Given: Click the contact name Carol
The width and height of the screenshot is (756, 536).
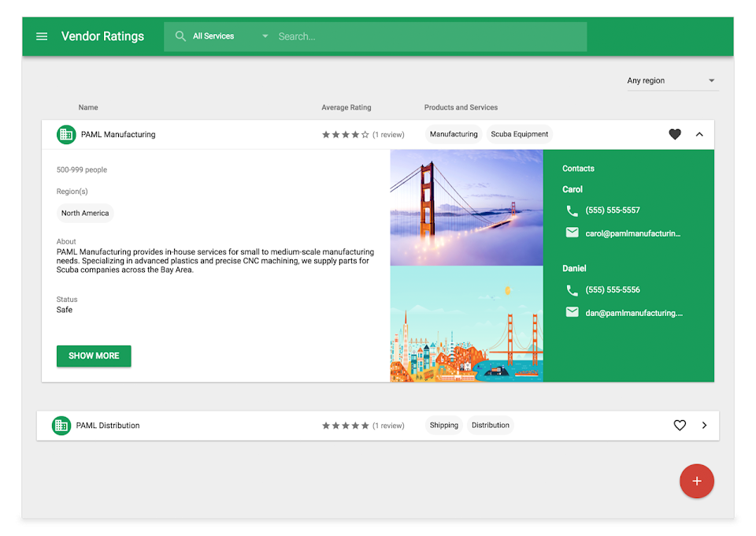Looking at the screenshot, I should click(x=573, y=190).
